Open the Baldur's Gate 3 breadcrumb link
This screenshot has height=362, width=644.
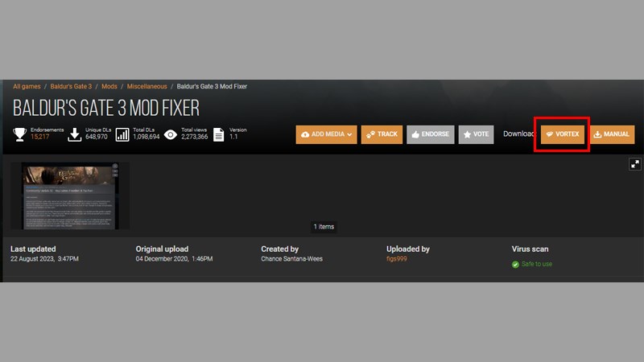(x=72, y=85)
